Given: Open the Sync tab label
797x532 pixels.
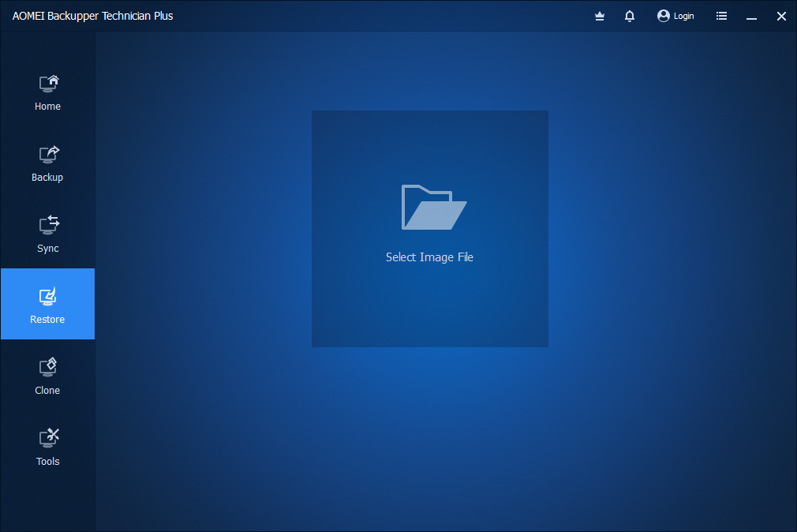Looking at the screenshot, I should (x=47, y=249).
